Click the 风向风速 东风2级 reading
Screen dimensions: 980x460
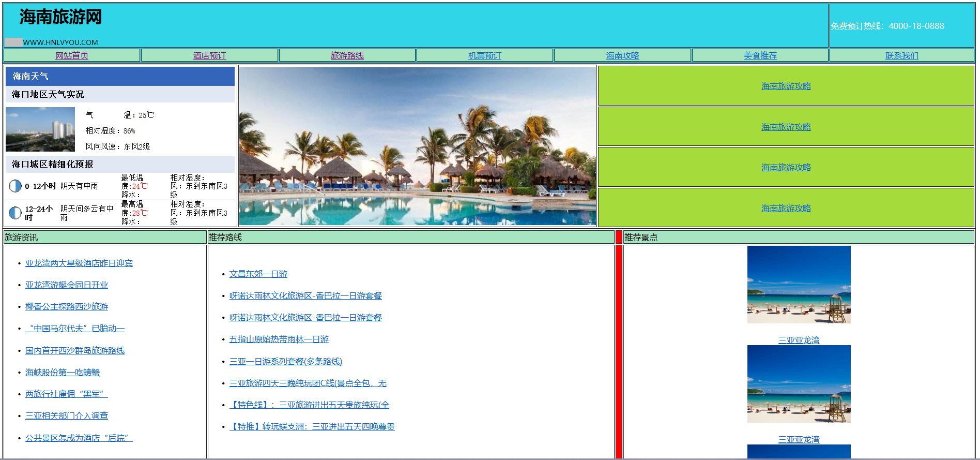[118, 146]
